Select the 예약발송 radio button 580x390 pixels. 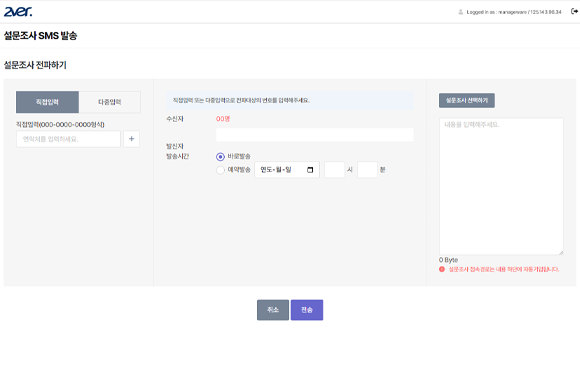220,170
